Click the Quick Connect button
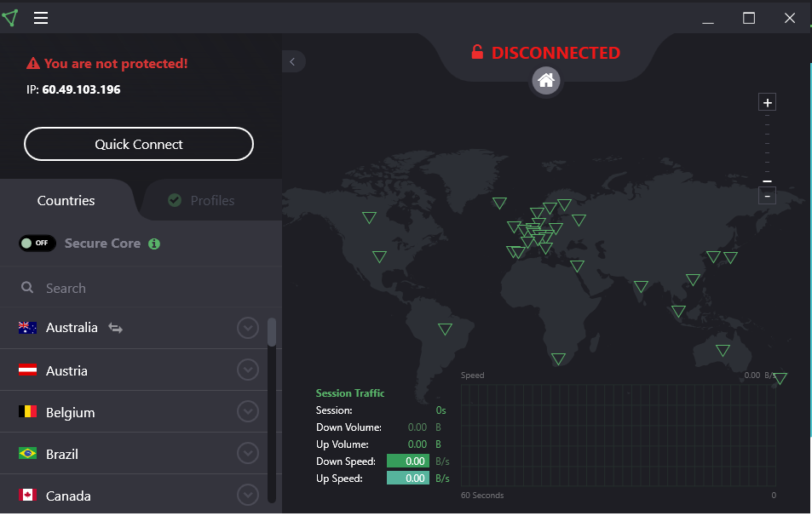The height and width of the screenshot is (516, 812). tap(139, 145)
